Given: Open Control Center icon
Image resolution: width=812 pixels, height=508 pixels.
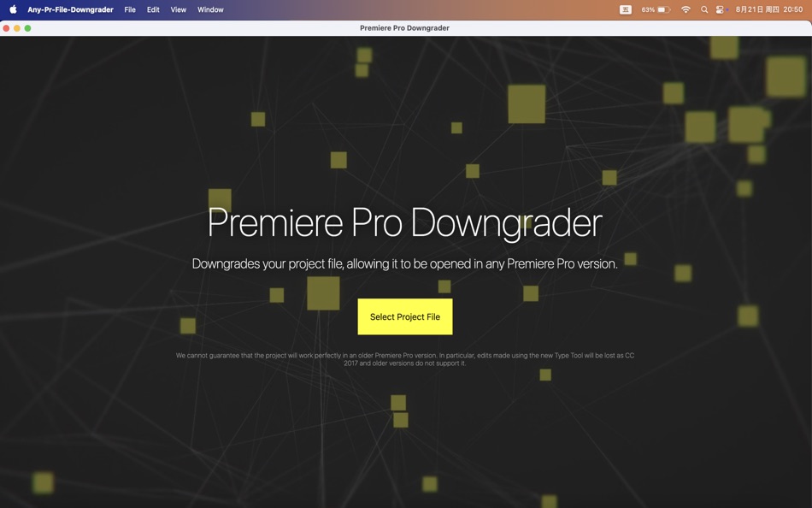Looking at the screenshot, I should tap(720, 9).
